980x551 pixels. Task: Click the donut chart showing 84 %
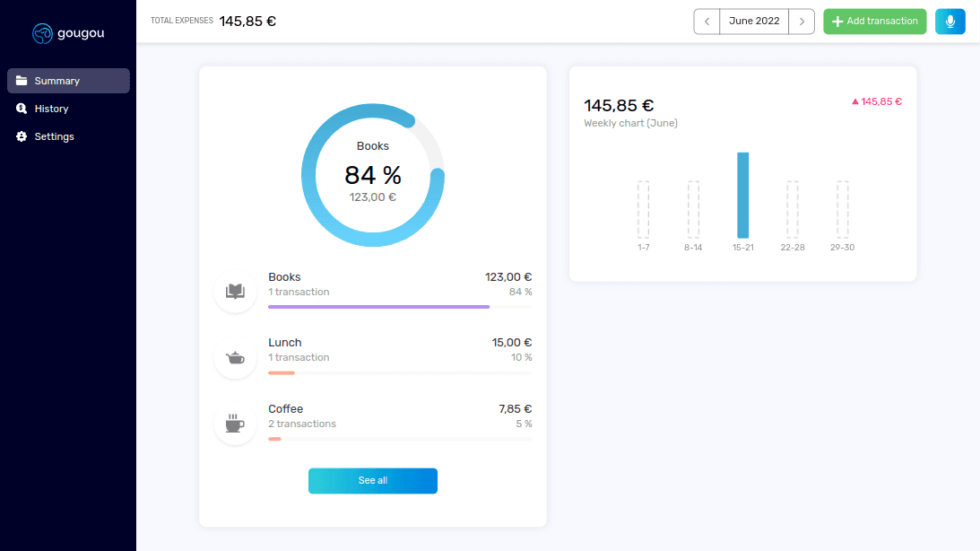click(373, 175)
